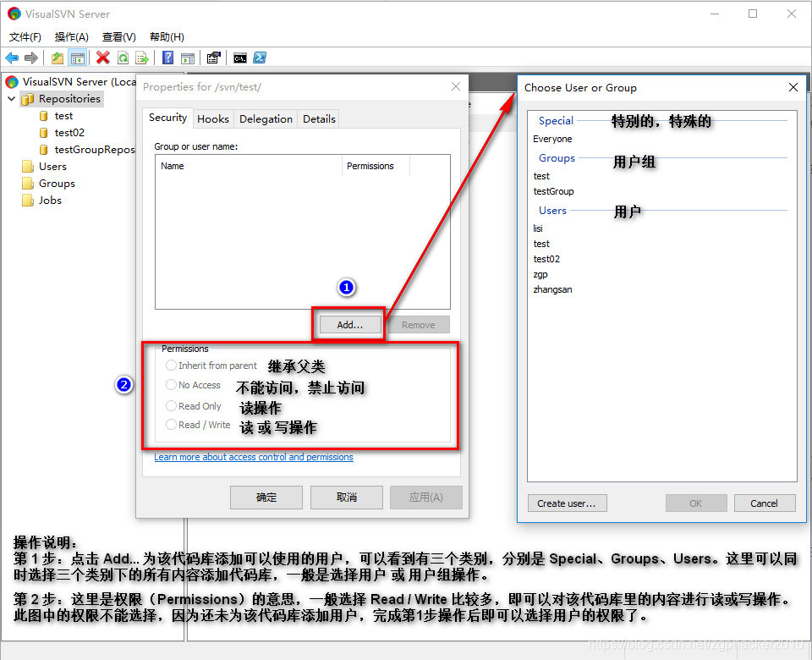Minimize the VisualSVN Server window
812x660 pixels.
click(716, 14)
